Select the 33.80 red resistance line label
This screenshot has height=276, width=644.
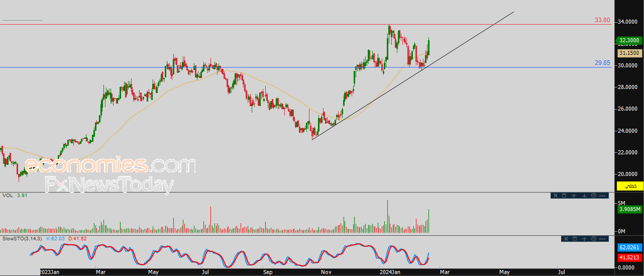point(602,20)
